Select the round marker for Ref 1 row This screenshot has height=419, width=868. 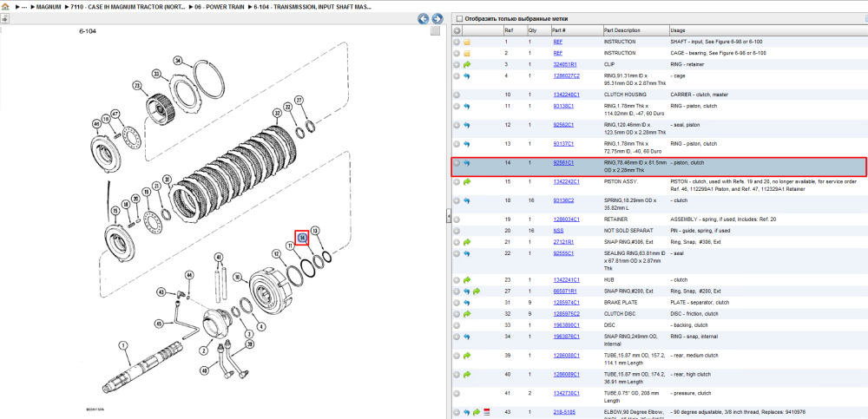point(457,42)
